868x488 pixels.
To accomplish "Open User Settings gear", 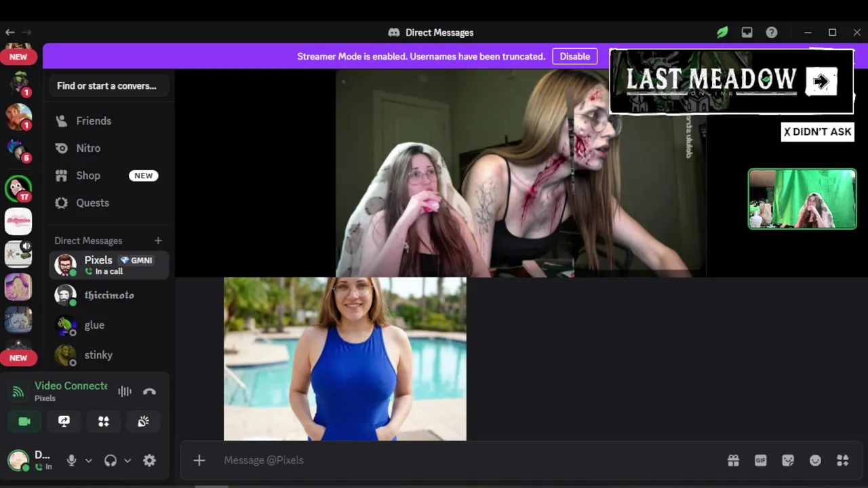I will pyautogui.click(x=149, y=460).
